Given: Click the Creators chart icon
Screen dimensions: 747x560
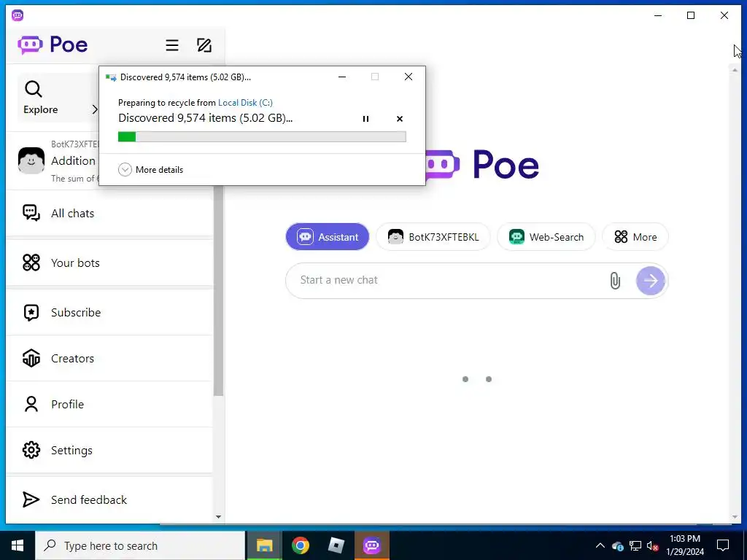Looking at the screenshot, I should tap(31, 358).
